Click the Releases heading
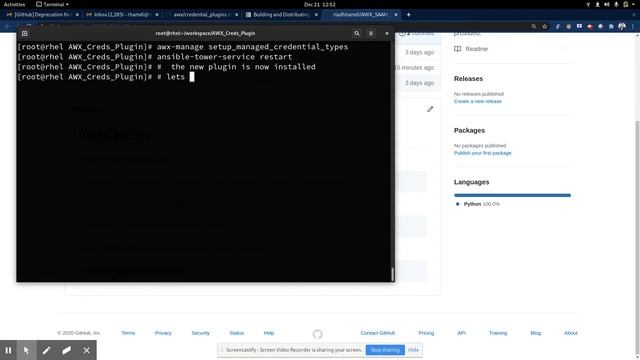 (468, 79)
